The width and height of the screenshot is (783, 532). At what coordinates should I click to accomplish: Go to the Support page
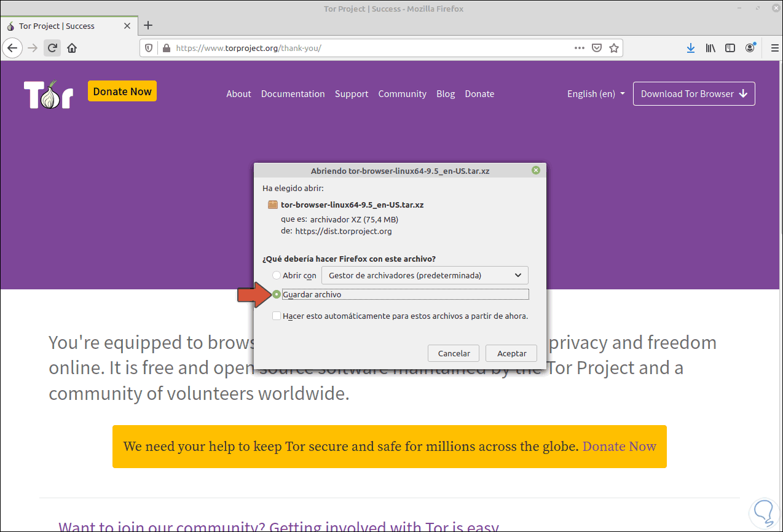(x=352, y=94)
